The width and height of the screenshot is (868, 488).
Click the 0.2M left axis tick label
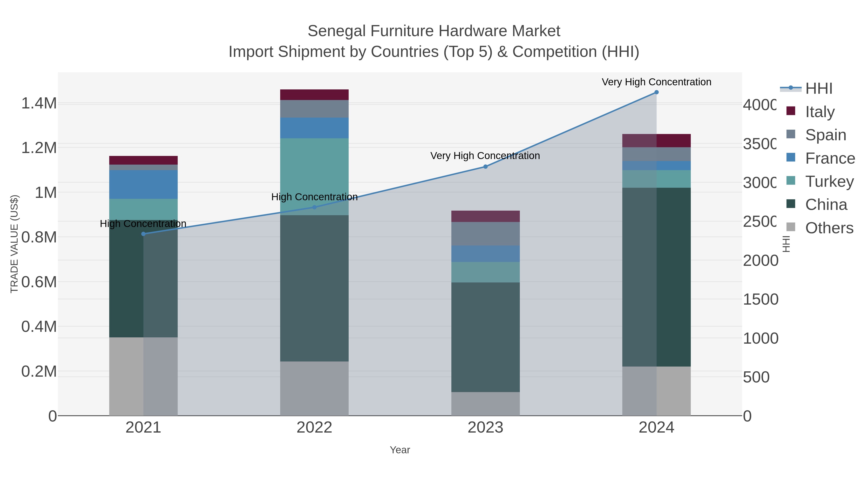39,371
